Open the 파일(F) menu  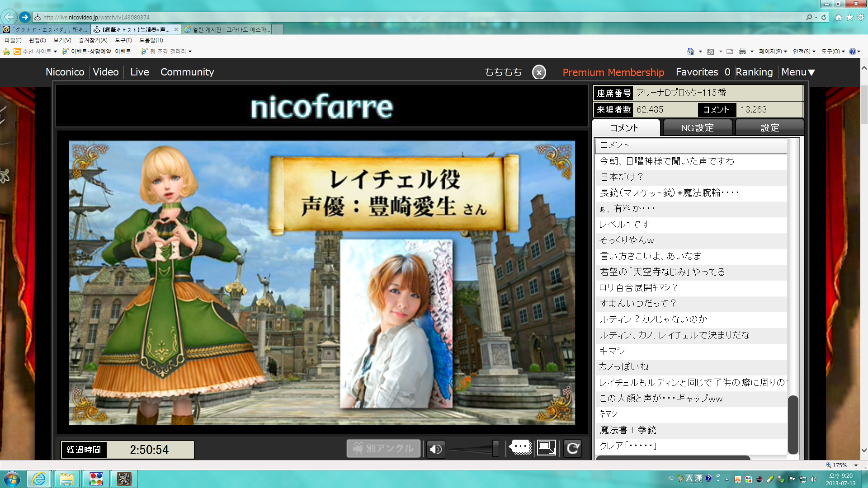click(13, 40)
